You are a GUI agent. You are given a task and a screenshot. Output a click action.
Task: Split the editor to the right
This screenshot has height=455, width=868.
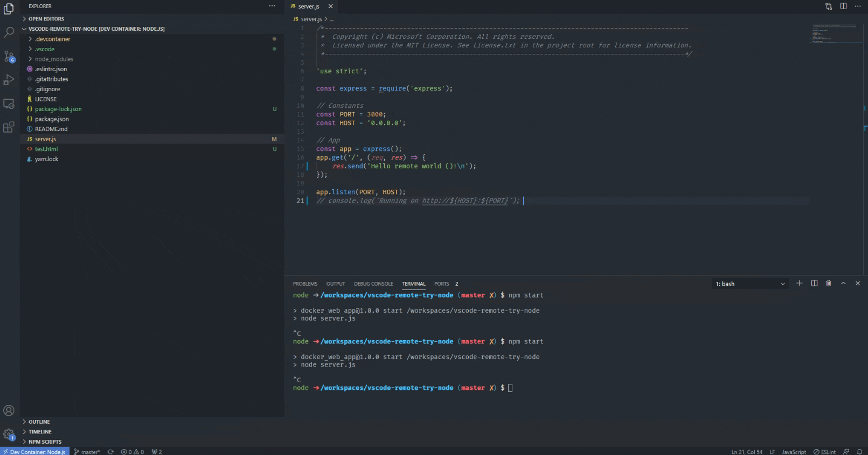(x=843, y=6)
